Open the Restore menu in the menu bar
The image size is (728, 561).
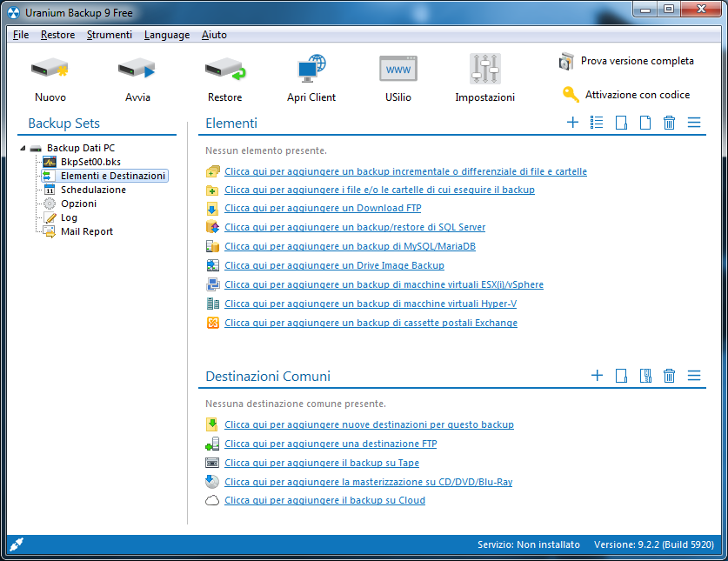pyautogui.click(x=57, y=35)
